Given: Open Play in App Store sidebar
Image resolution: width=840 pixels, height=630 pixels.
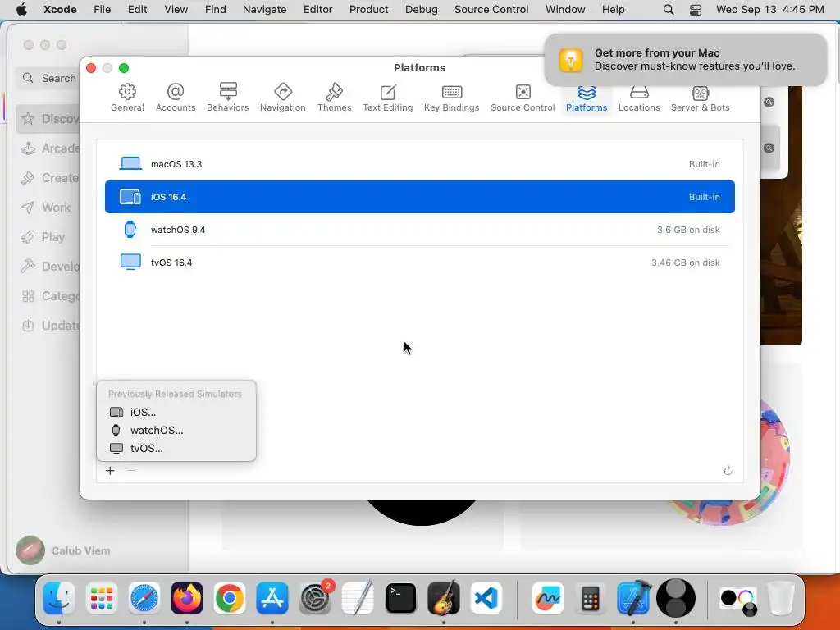Looking at the screenshot, I should tap(48, 237).
